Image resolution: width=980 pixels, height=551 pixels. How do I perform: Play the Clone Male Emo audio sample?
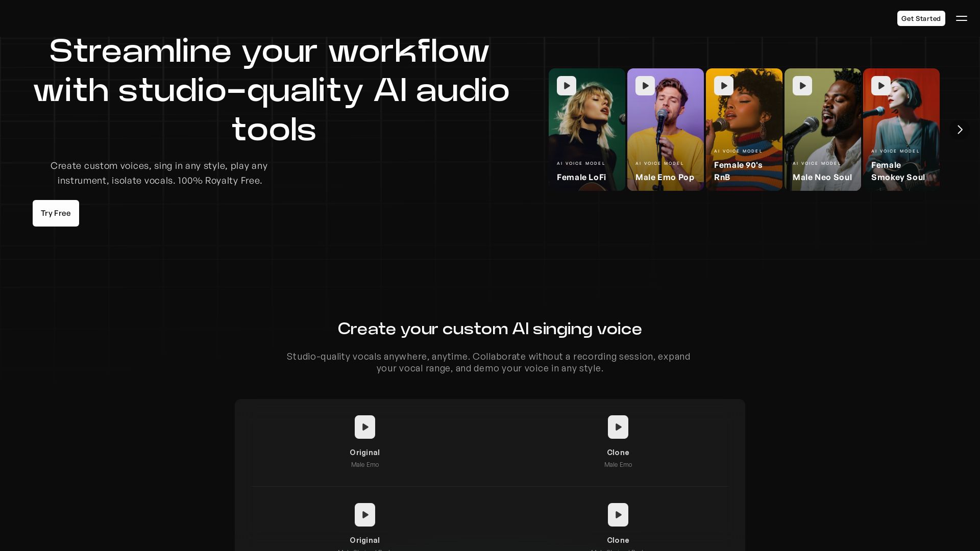click(x=618, y=427)
